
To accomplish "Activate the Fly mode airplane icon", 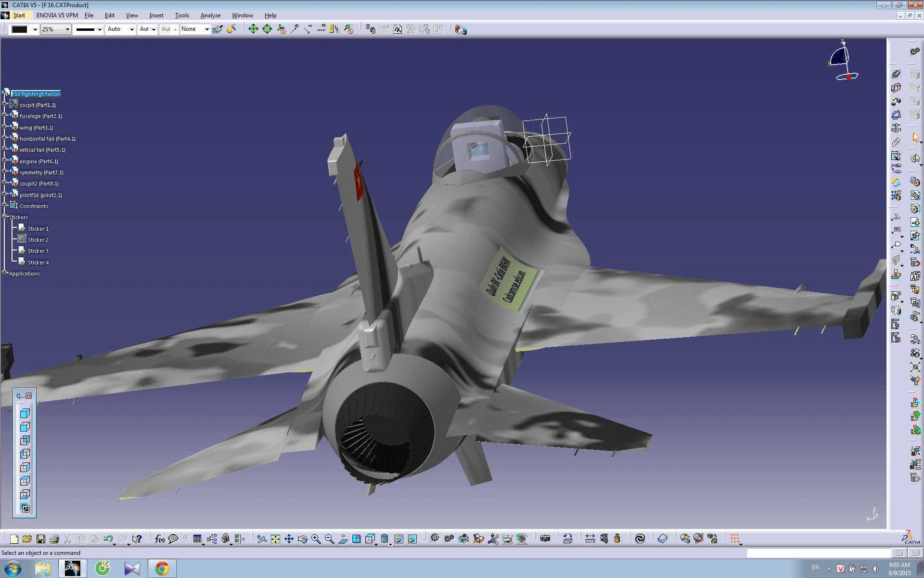I will coord(262,539).
